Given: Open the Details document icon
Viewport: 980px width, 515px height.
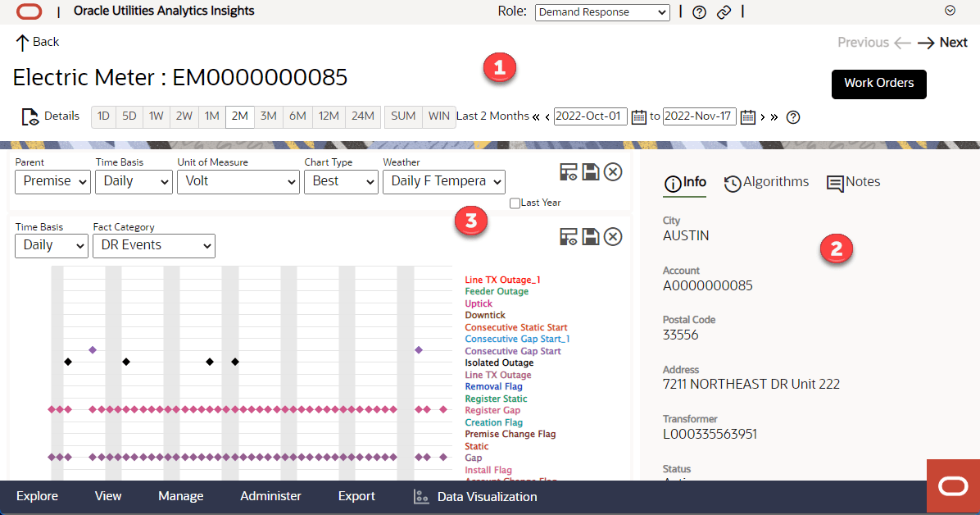Looking at the screenshot, I should click(x=30, y=116).
